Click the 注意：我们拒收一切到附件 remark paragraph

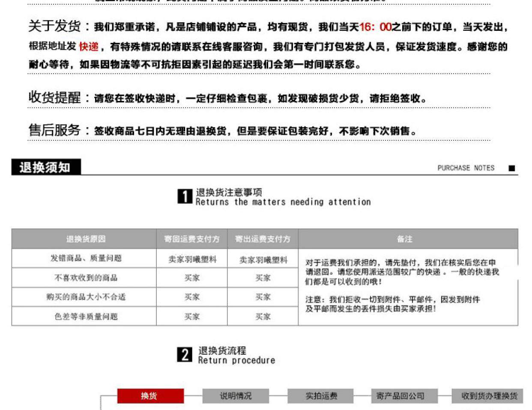[392, 304]
